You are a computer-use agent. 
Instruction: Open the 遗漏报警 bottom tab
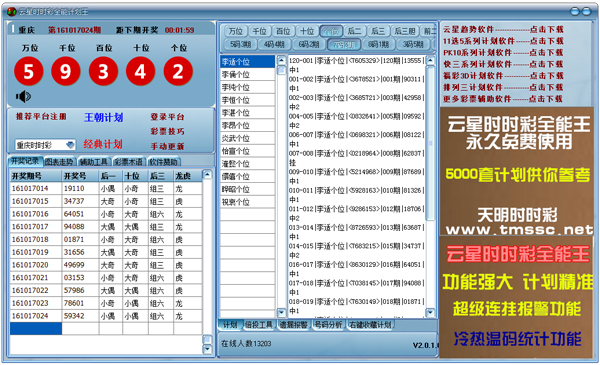pyautogui.click(x=293, y=325)
